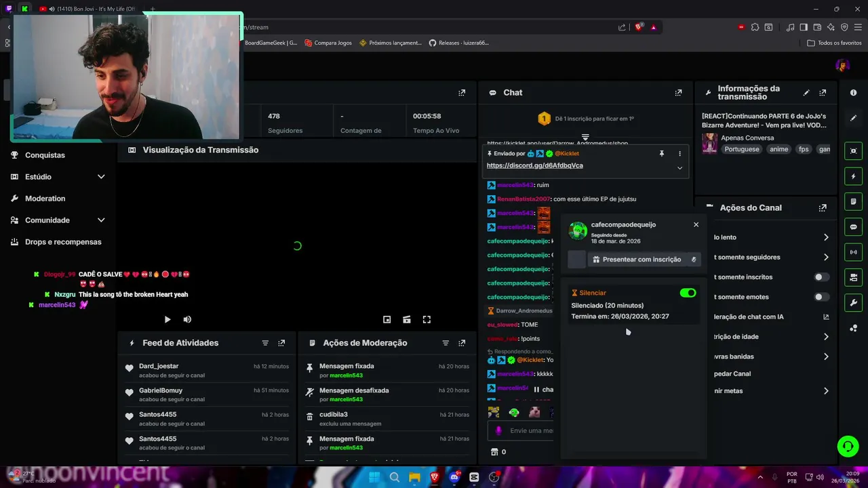This screenshot has height=488, width=868.
Task: Toggle the broadcast signal sidebar icon
Action: 853,252
